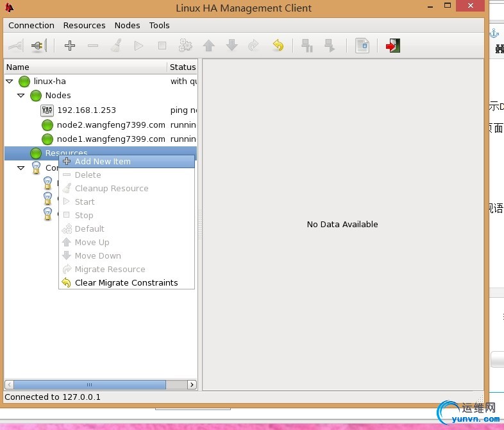
Task: Close the Linux HA Management Client
Action: pos(471,6)
